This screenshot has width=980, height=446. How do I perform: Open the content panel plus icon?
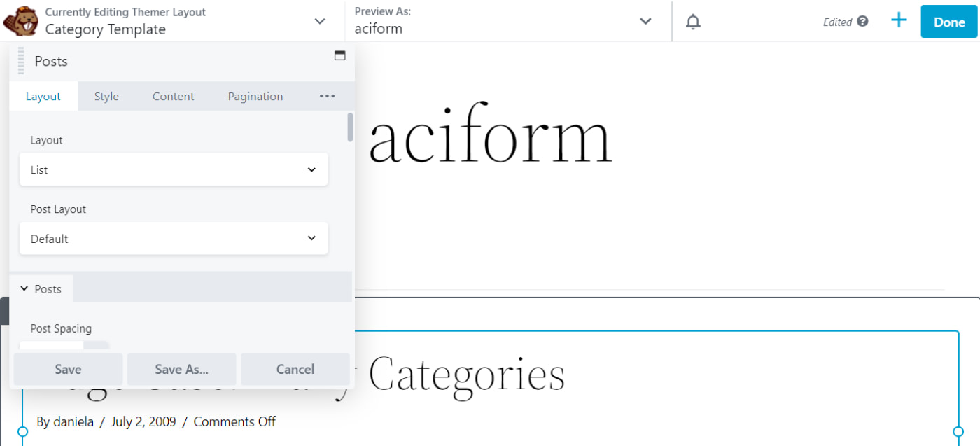pos(899,20)
